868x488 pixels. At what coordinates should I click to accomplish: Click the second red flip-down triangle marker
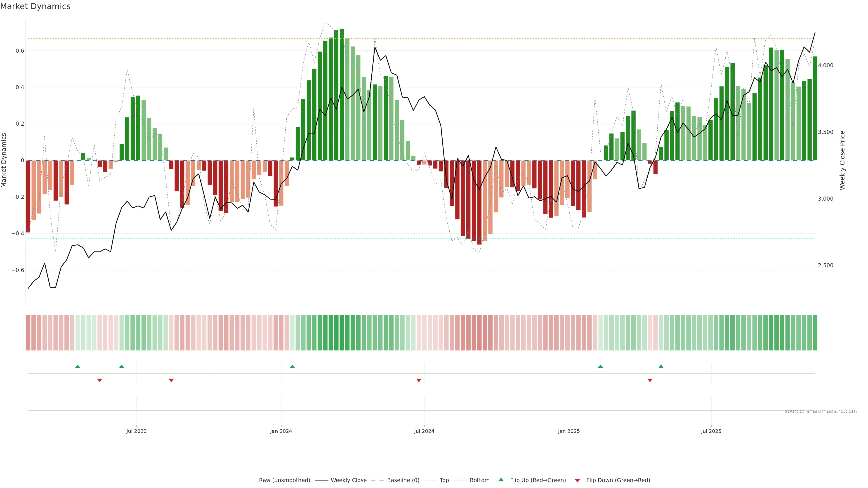point(171,380)
